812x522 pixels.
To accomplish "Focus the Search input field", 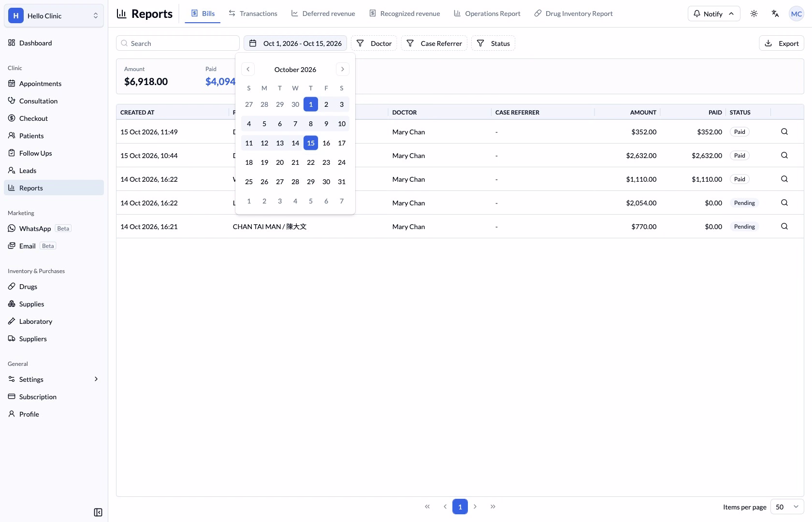I will [178, 43].
